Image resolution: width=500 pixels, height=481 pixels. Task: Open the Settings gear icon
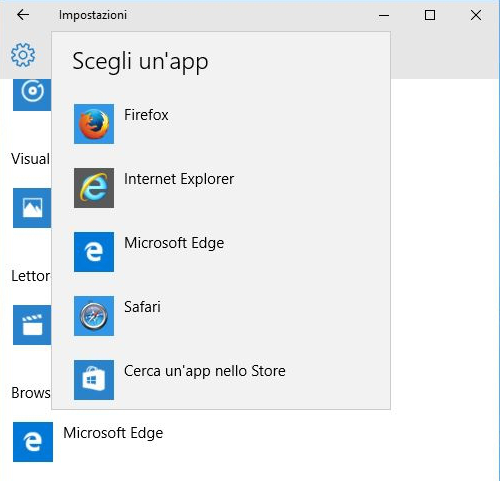coord(23,55)
